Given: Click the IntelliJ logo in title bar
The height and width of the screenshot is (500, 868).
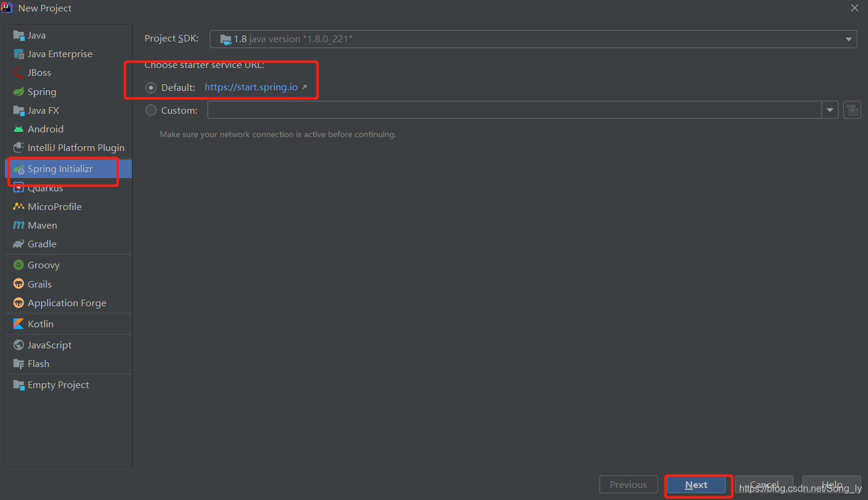Looking at the screenshot, I should [7, 8].
